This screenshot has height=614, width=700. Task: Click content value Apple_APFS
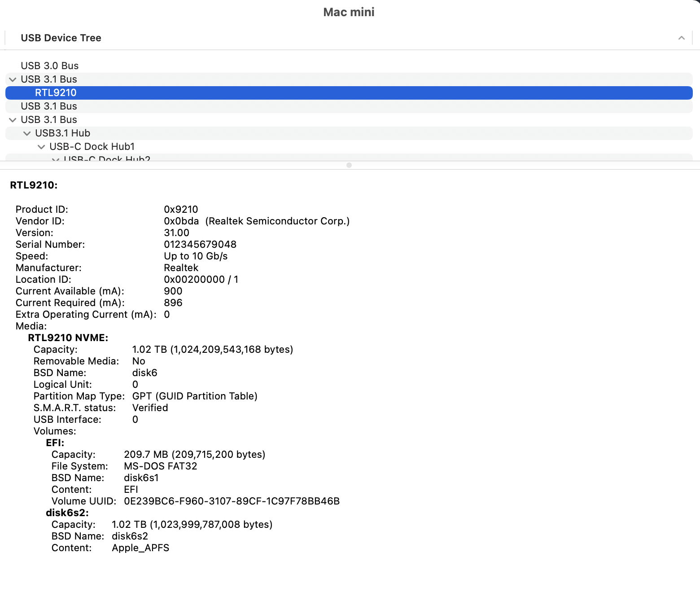pyautogui.click(x=140, y=548)
